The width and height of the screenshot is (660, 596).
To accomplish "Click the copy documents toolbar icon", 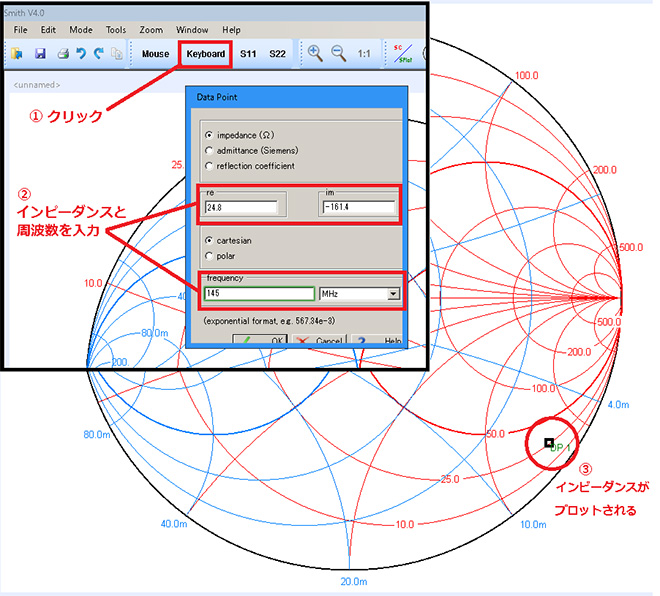I will point(117,53).
